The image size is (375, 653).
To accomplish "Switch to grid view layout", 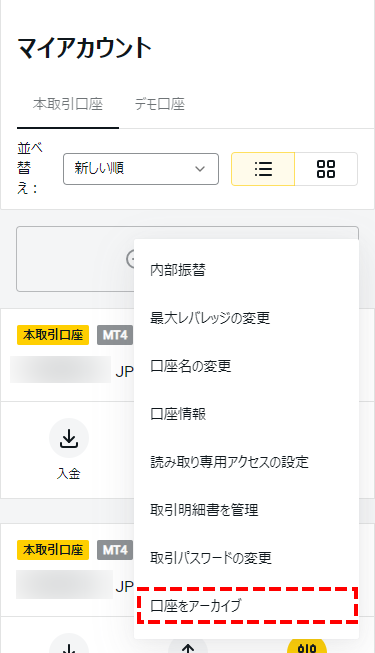I will [326, 169].
